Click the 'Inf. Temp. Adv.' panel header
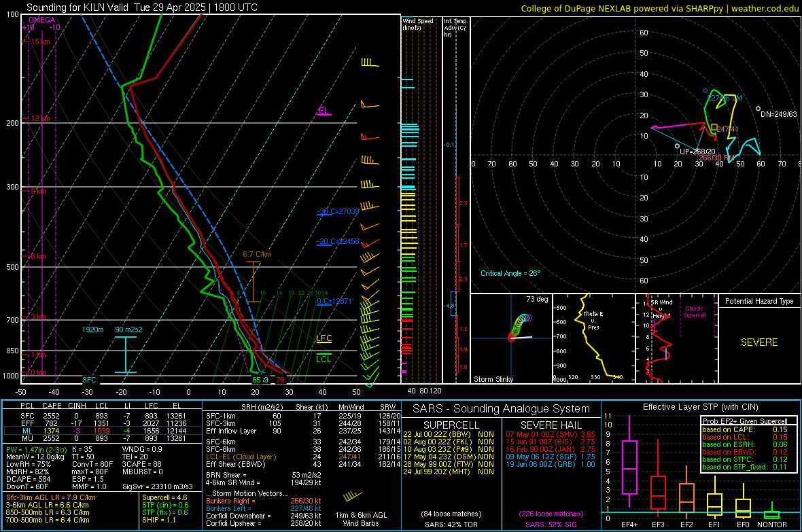This screenshot has width=802, height=532. pos(455,28)
